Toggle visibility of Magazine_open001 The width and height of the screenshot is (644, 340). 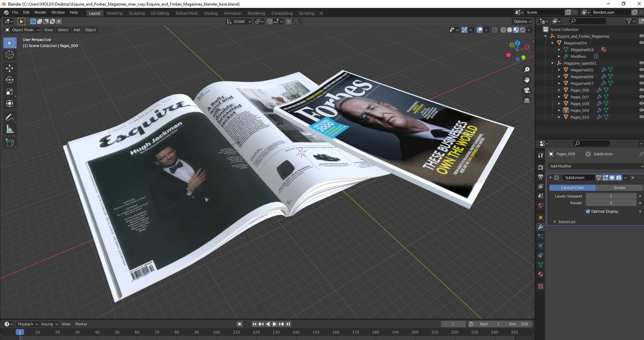tap(641, 63)
